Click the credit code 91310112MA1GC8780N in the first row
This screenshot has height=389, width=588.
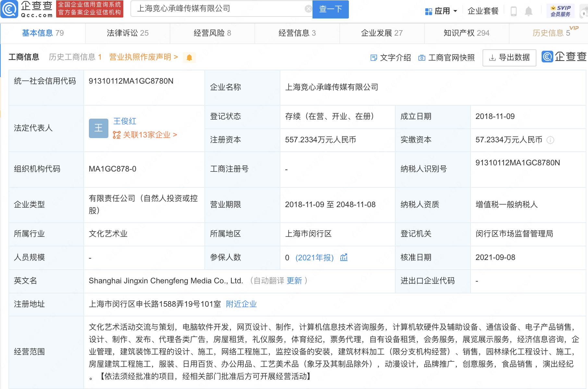click(x=131, y=81)
